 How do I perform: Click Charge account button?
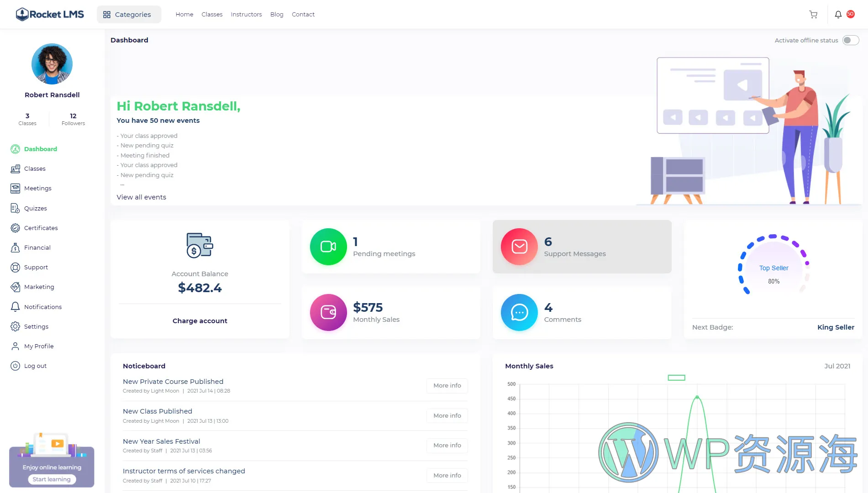200,321
